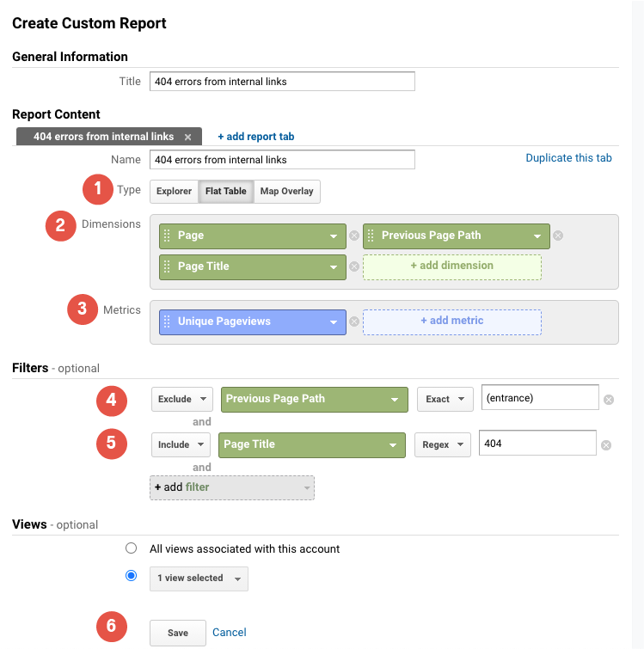644x649 pixels.
Task: Close the 404 errors report tab
Action: 187,137
